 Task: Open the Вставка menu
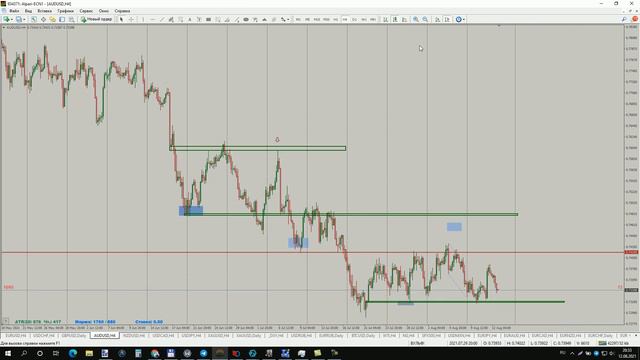[44, 11]
